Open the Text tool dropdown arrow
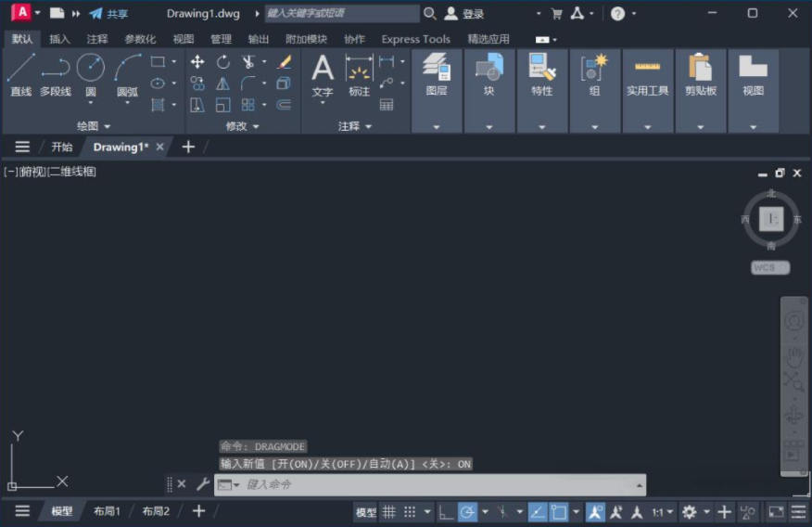 point(322,103)
